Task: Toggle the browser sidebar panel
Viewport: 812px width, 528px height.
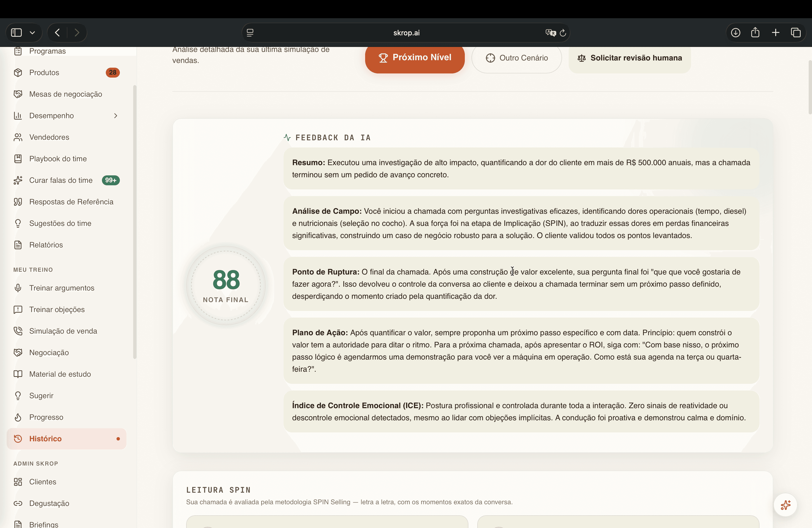Action: point(16,32)
